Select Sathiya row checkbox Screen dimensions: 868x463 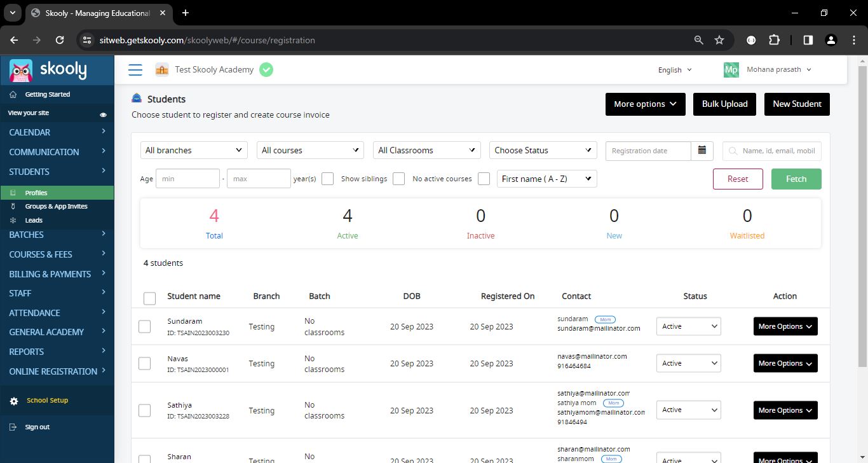pos(145,410)
